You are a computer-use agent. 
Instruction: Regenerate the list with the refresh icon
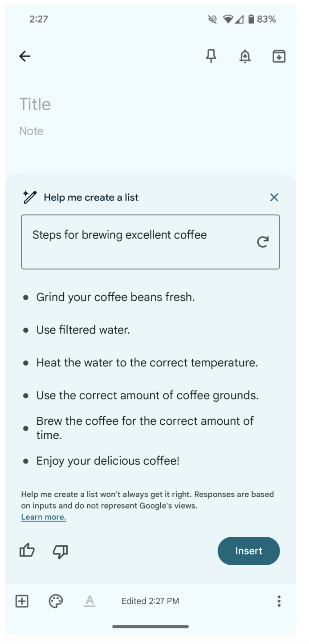[263, 242]
